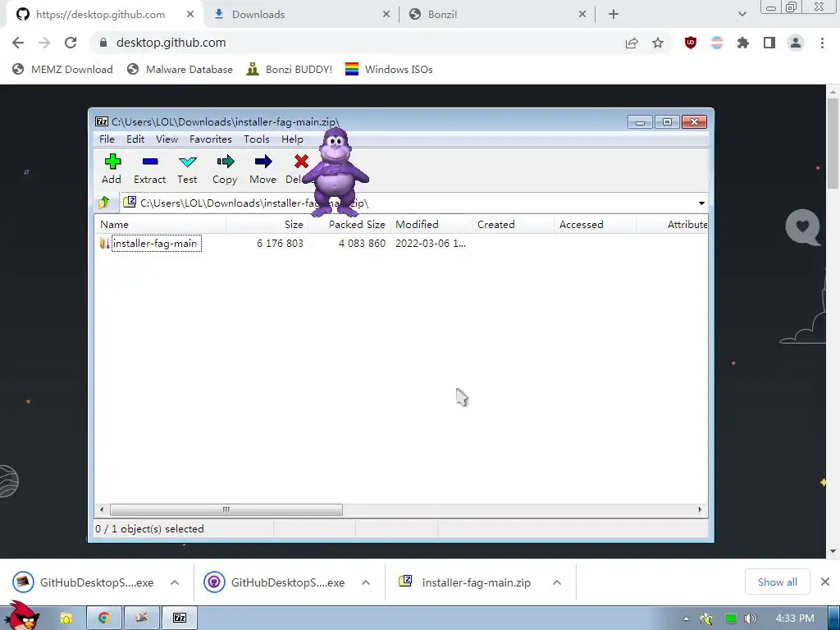Click the 7-Zip scrollbar right arrow
840x630 pixels.
701,509
